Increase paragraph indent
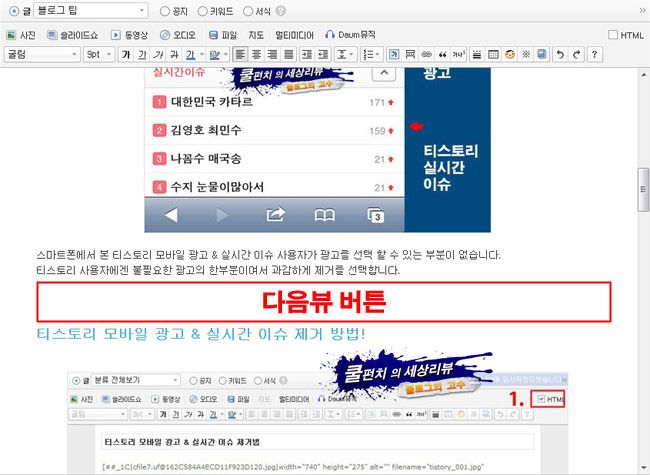 pos(307,55)
